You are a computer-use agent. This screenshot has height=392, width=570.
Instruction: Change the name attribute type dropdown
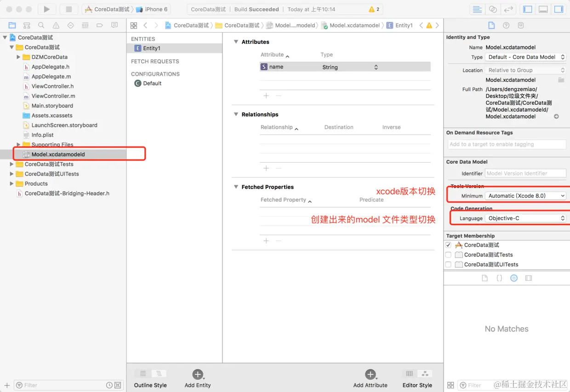pos(350,67)
